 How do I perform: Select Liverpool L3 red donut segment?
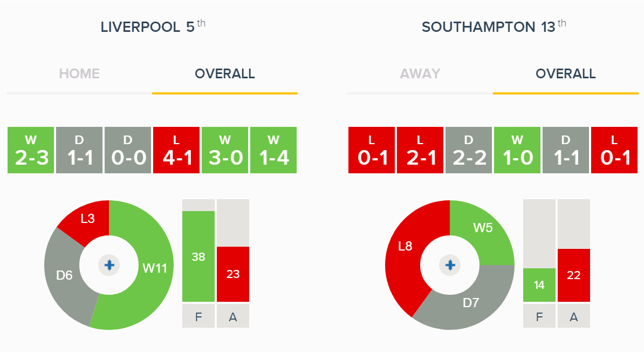(x=87, y=218)
